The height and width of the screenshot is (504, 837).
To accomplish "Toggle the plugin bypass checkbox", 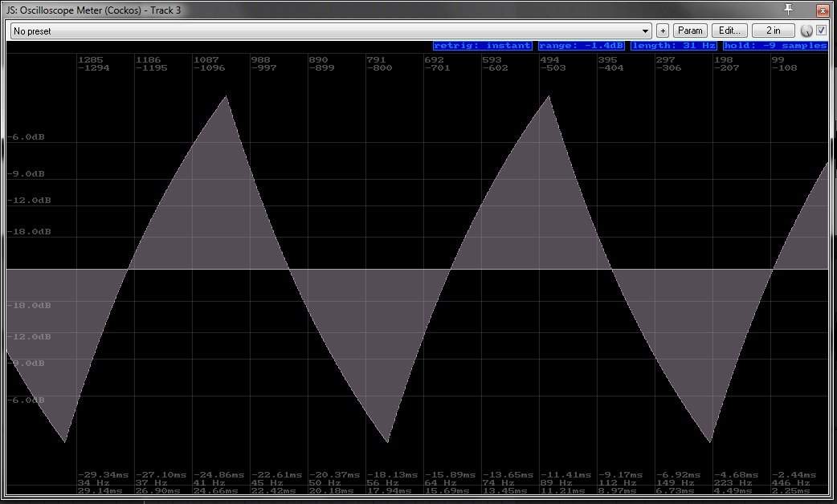I will pos(822,30).
